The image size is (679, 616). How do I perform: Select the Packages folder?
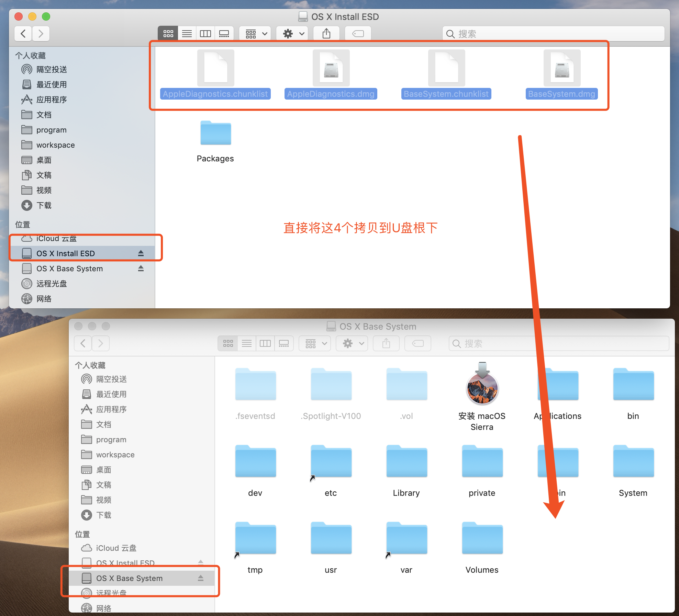[x=215, y=141]
